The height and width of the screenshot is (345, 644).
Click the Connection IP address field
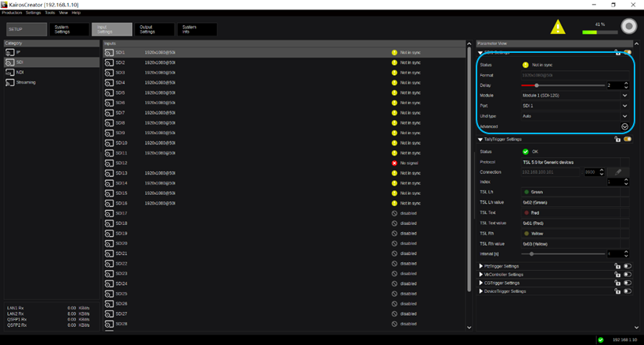coord(550,172)
